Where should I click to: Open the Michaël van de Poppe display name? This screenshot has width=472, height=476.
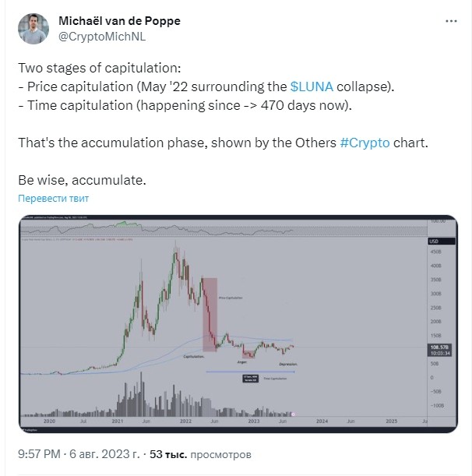click(120, 21)
